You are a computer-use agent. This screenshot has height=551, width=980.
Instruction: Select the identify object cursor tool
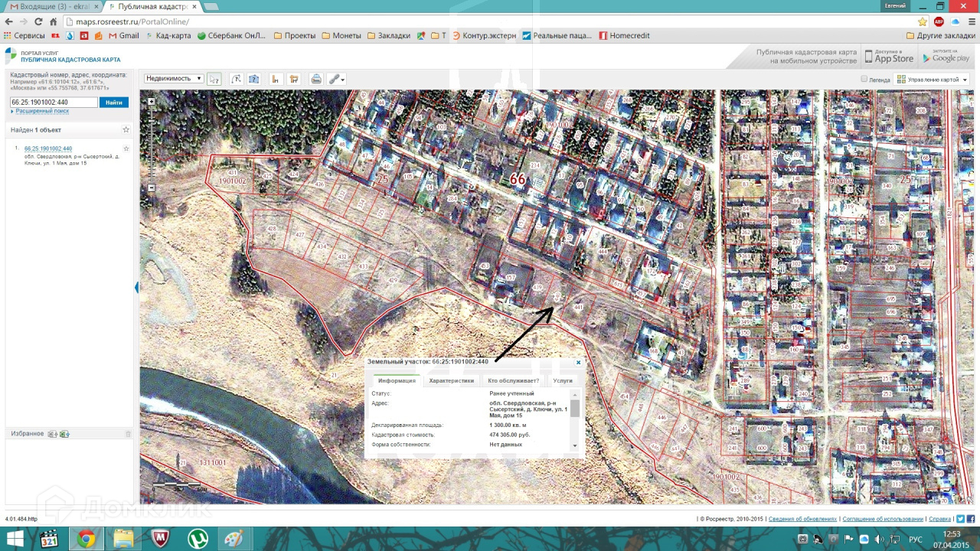point(214,79)
